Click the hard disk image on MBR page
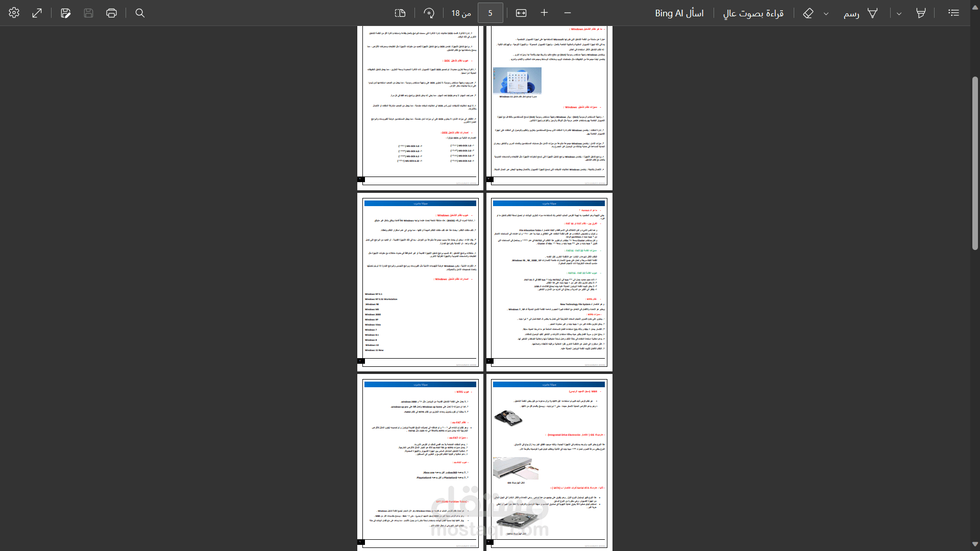Screen dimensions: 980x551 pyautogui.click(x=508, y=418)
